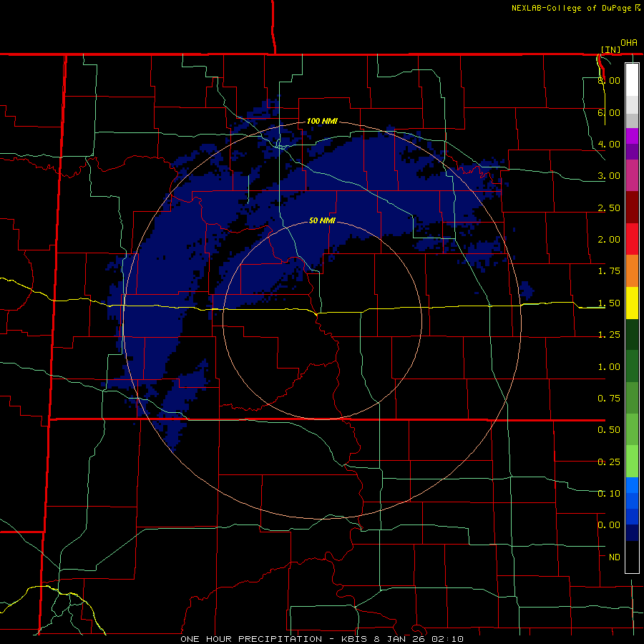The image size is (644, 644).
Task: Click the NEXLAB-College of DuPage credit text
Action: click(571, 8)
